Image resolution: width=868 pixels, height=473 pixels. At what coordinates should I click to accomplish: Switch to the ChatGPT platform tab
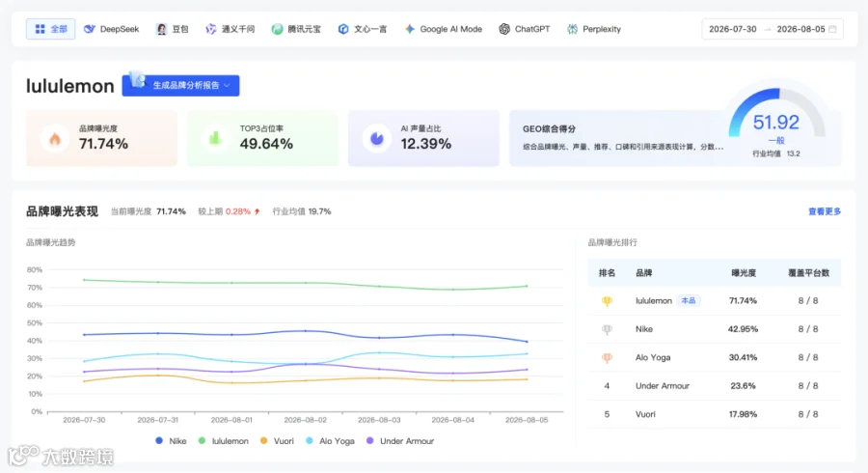tap(524, 29)
